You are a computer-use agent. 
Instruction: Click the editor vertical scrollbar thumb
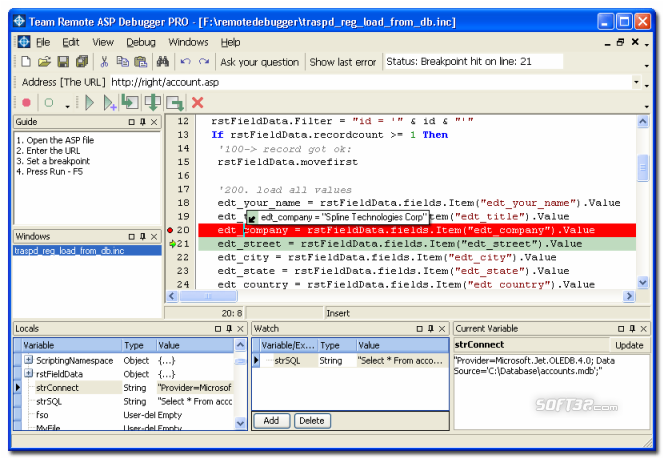[642, 167]
